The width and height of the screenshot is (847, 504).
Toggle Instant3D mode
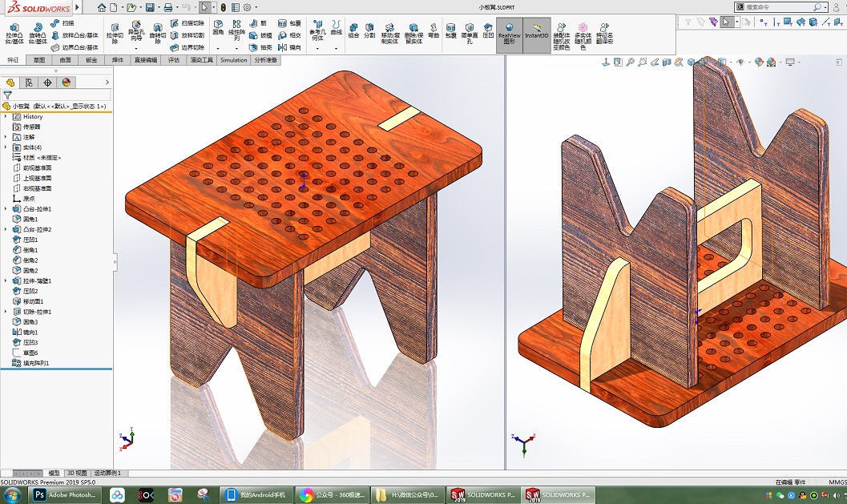click(x=536, y=34)
